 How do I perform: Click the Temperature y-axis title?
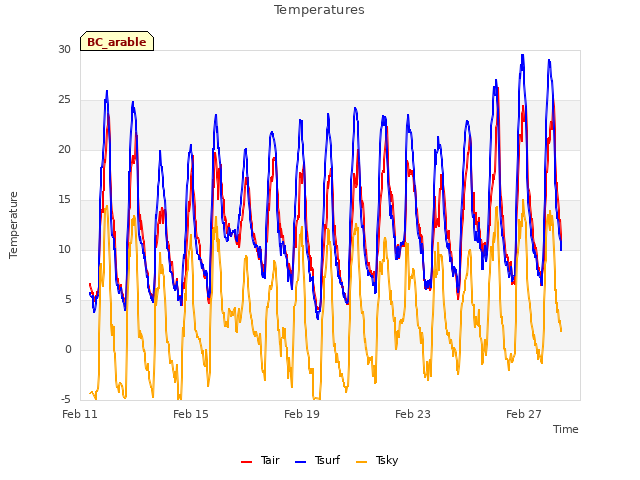tap(13, 225)
